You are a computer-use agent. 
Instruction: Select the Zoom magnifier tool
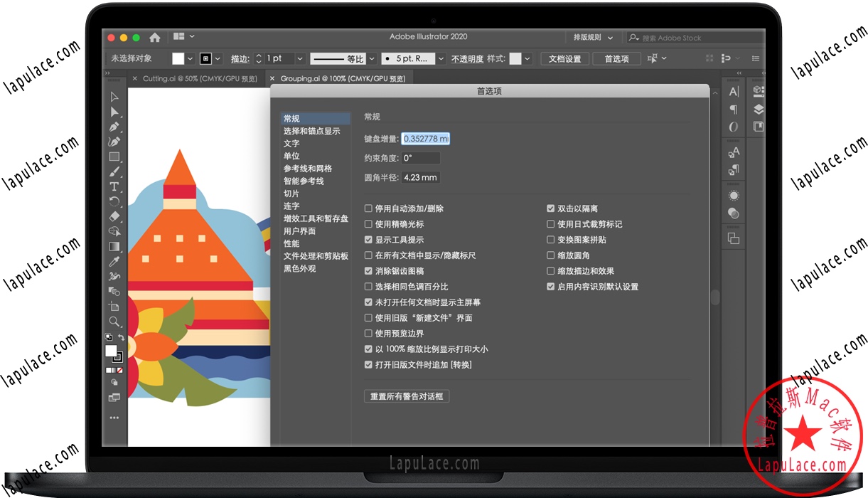114,321
